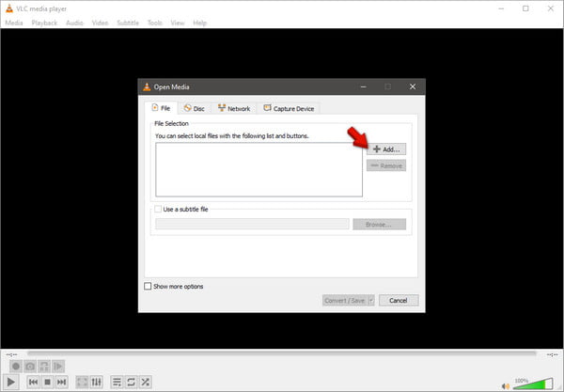This screenshot has width=564, height=392.
Task: Click the disabled Remove button
Action: [386, 165]
